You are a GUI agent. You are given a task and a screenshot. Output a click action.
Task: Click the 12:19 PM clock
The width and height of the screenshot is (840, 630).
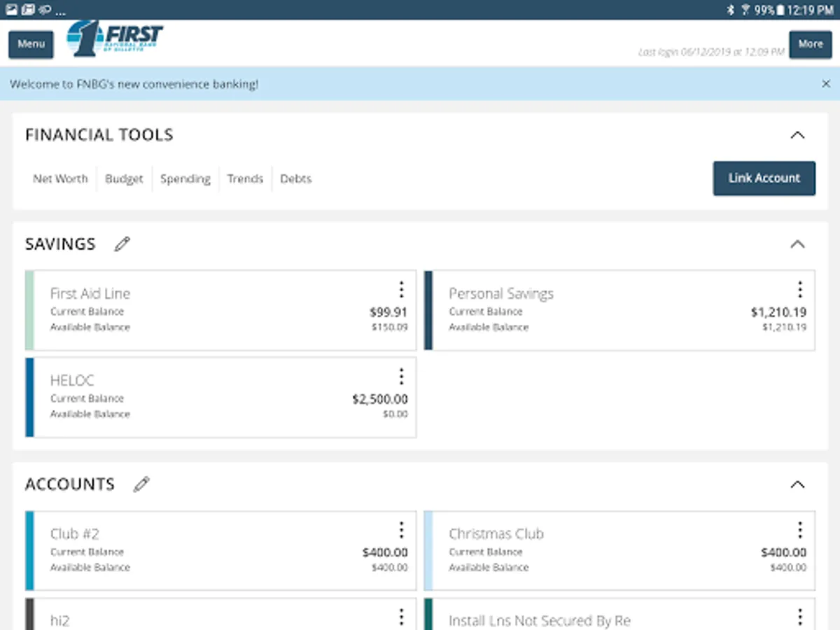[x=810, y=10]
